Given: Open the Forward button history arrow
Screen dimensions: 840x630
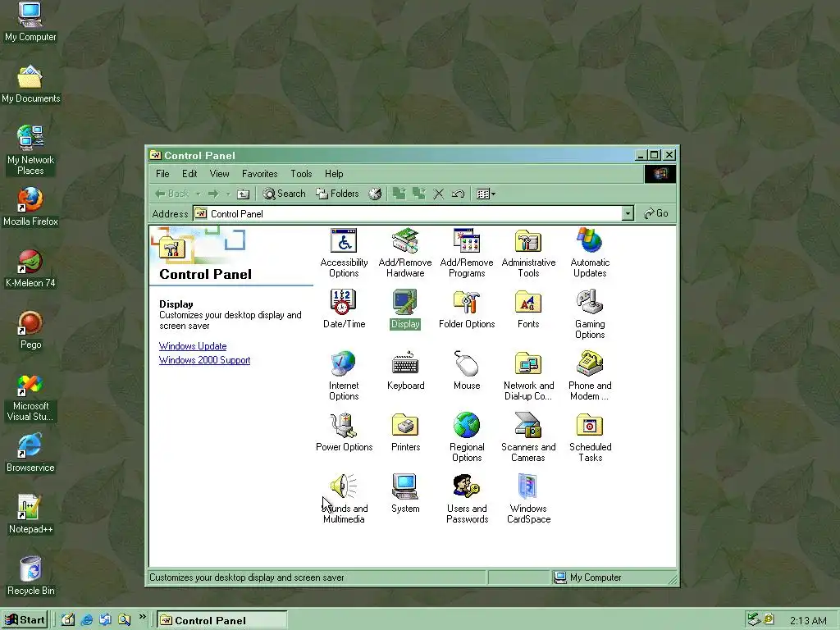Looking at the screenshot, I should point(228,194).
